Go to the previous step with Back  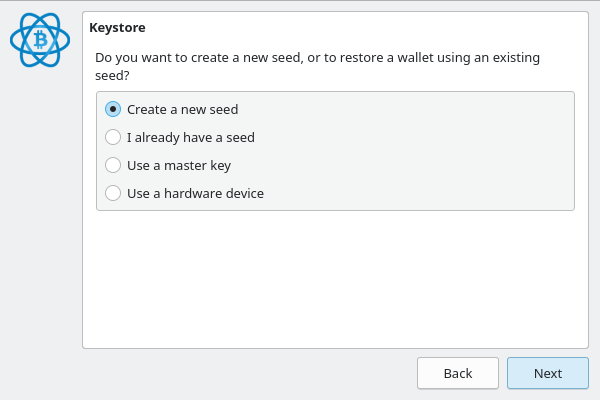coord(457,373)
